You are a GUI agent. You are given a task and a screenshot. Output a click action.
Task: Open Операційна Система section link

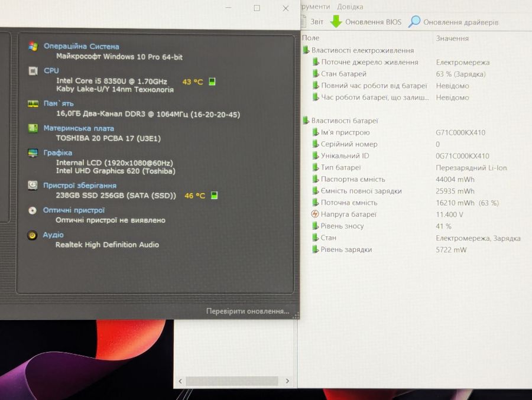click(x=82, y=46)
